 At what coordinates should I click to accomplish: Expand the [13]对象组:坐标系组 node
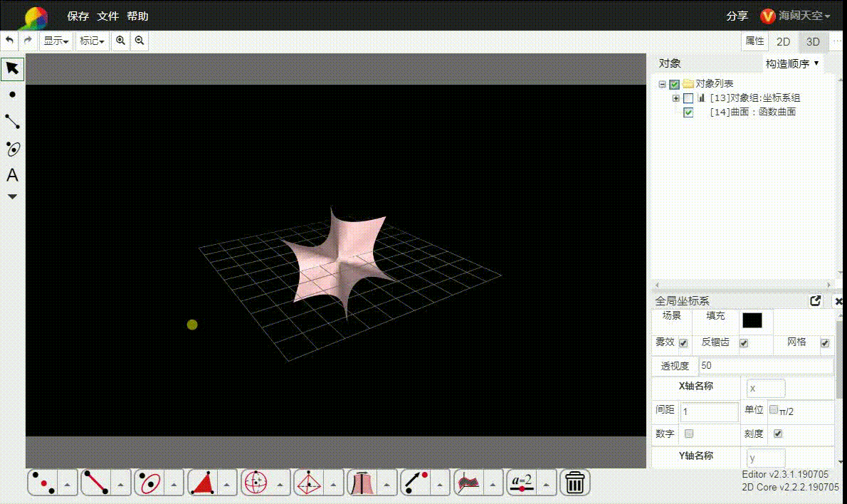point(675,98)
